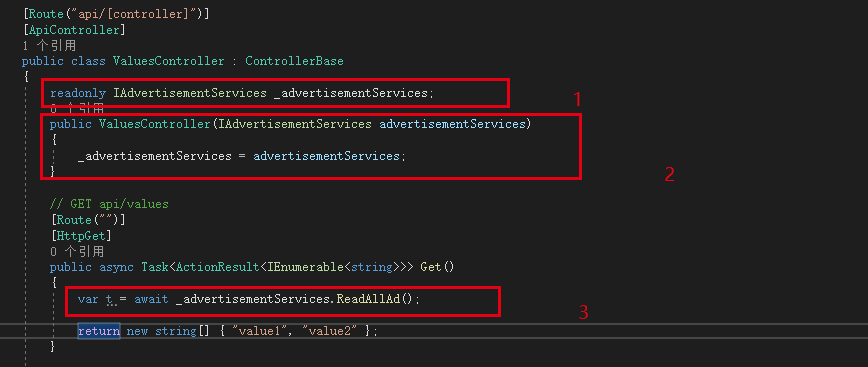868x367 pixels.
Task: Open the "1 个引用" CodeLens above ValuesController class
Action: (x=49, y=45)
